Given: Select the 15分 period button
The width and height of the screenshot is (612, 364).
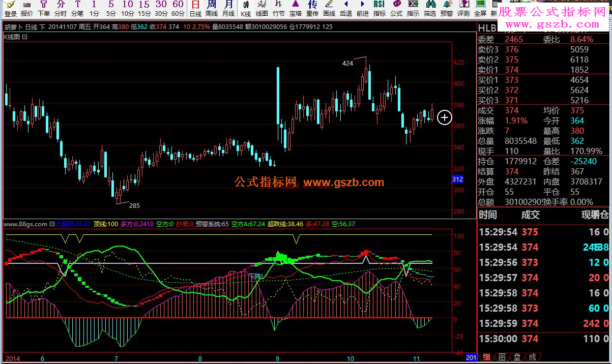Looking at the screenshot, I should click(x=144, y=9).
